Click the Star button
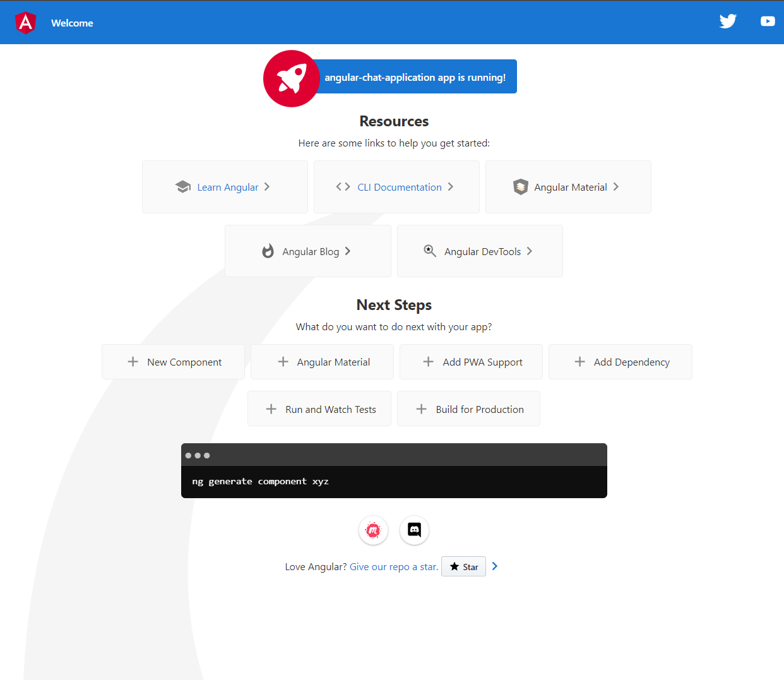 click(463, 566)
